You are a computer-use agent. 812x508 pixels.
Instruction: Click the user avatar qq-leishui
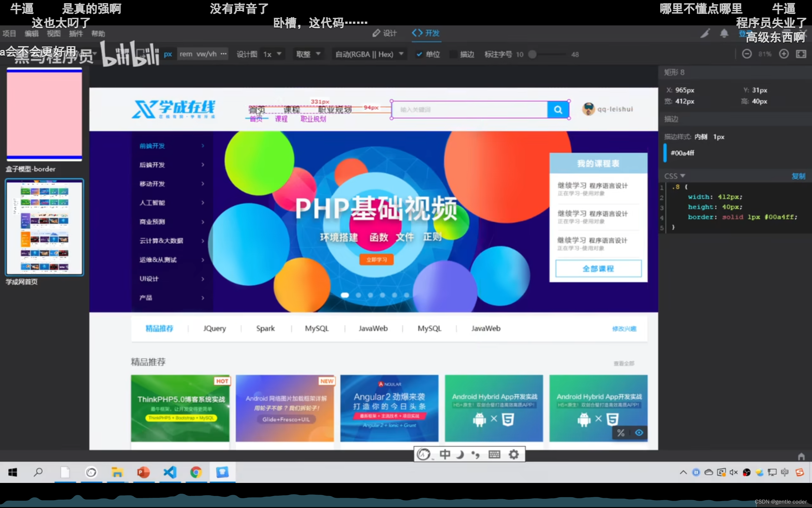tap(588, 109)
